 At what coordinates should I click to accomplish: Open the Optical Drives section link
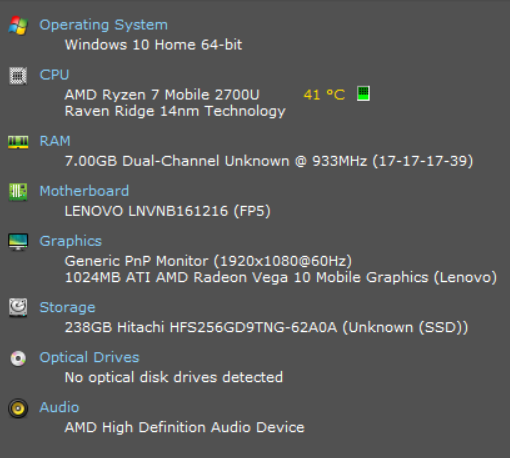[x=89, y=357]
